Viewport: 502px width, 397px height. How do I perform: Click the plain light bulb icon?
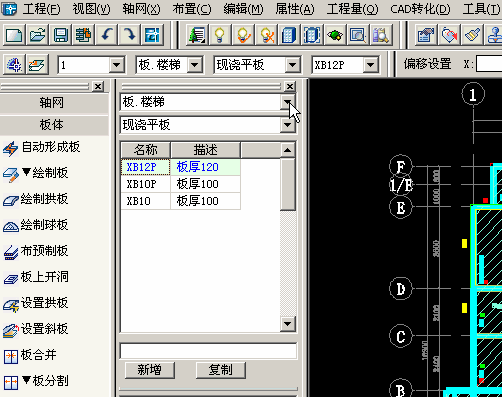(x=220, y=35)
